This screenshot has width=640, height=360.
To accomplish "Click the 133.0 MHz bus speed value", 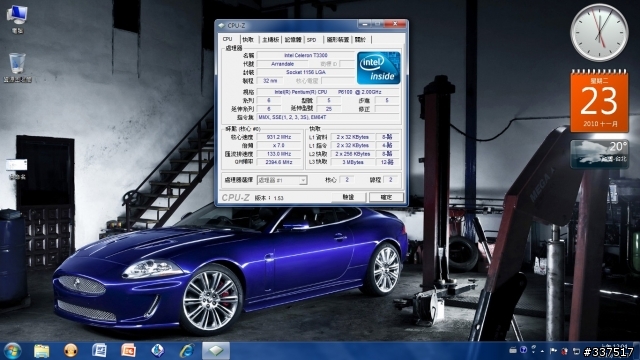I will tap(279, 154).
